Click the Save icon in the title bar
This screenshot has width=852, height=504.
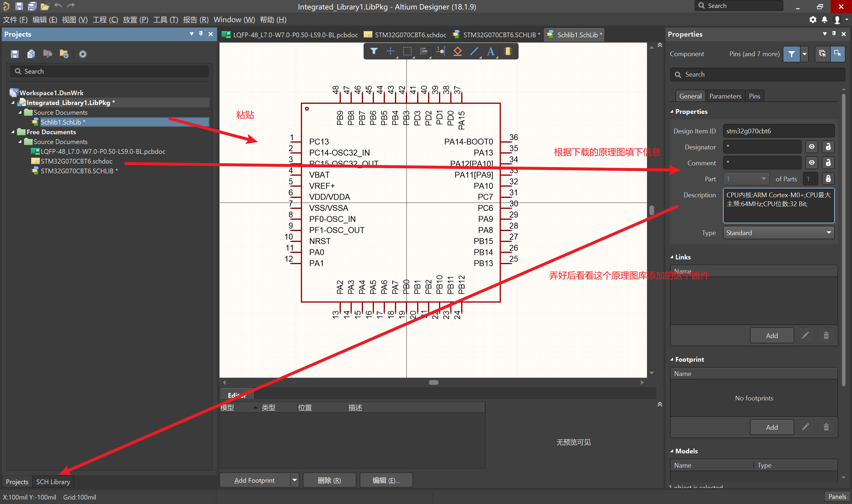tap(19, 6)
